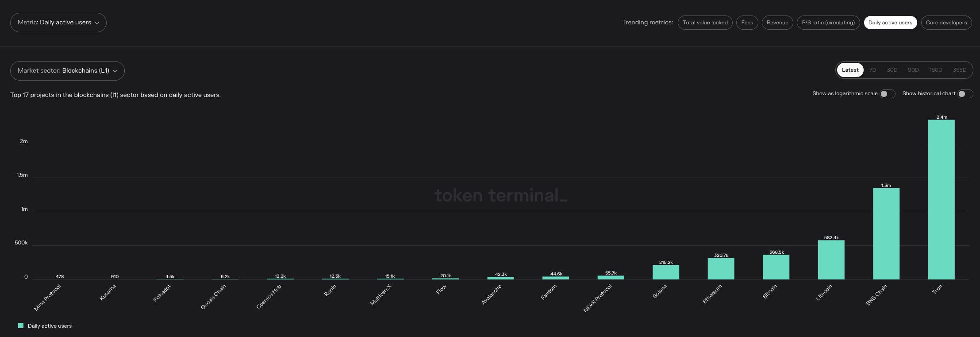Click the Ethereum axis label
Viewport: 980px width, 337px height.
point(712,294)
